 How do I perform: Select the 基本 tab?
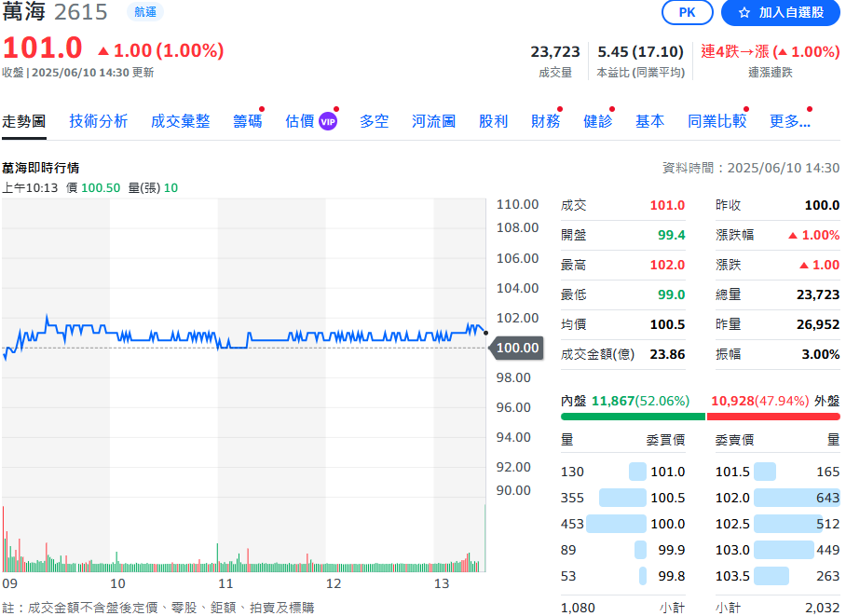(x=649, y=121)
